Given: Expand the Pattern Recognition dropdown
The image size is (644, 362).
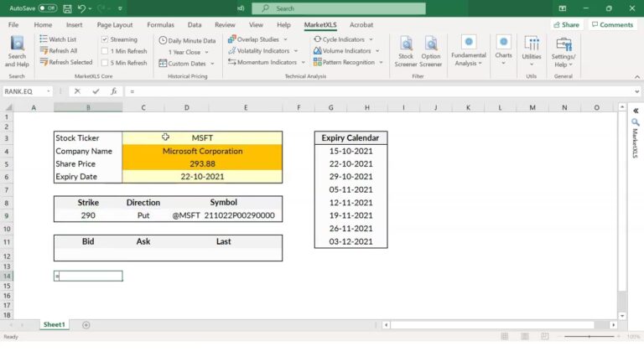Looking at the screenshot, I should coord(382,62).
